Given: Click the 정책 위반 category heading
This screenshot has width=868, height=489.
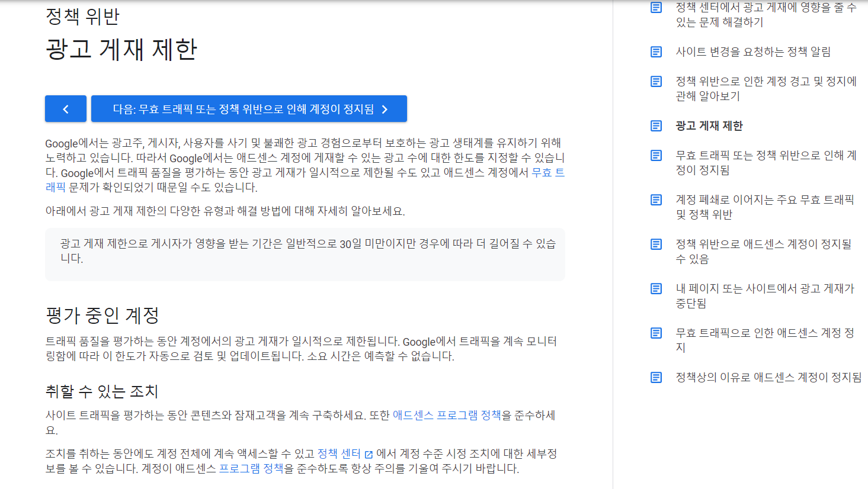Looking at the screenshot, I should 82,16.
